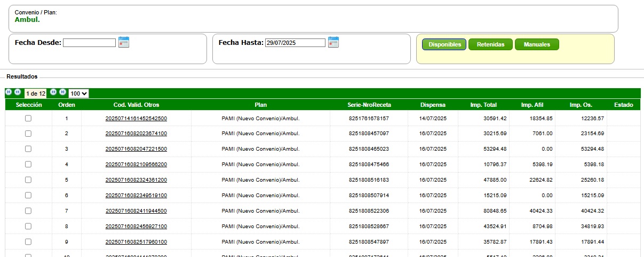Open validation code 20250716082047221500
The height and width of the screenshot is (257, 644).
pos(136,149)
